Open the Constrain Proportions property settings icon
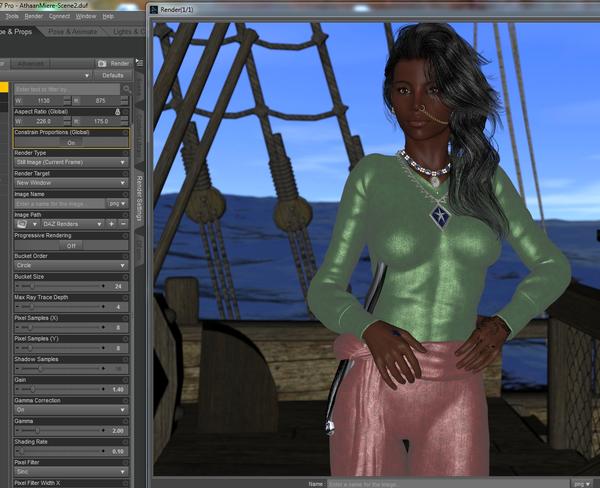The height and width of the screenshot is (488, 600). (125, 132)
